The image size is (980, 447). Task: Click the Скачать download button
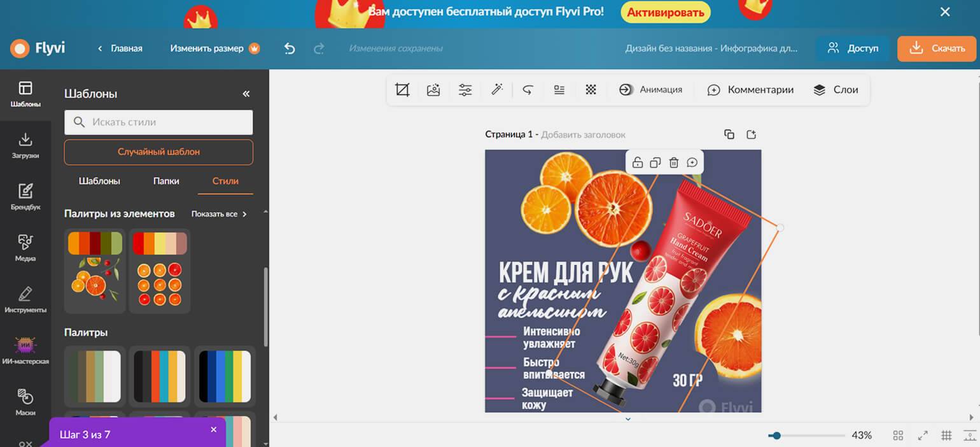(x=936, y=48)
